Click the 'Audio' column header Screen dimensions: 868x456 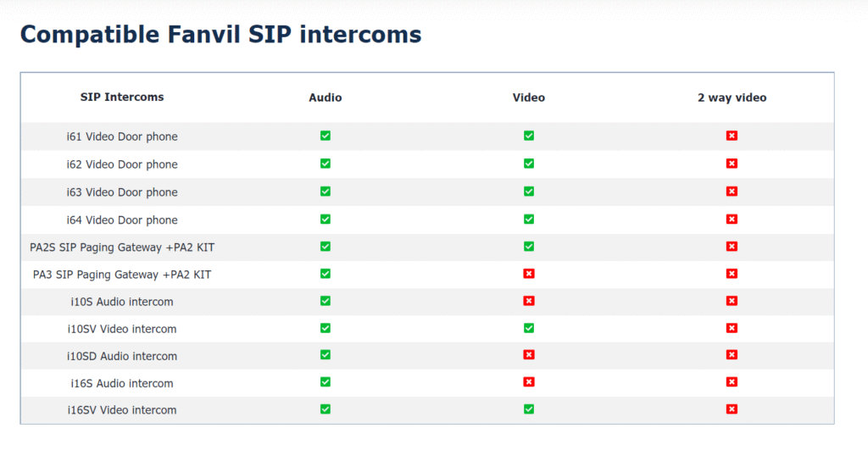[325, 97]
